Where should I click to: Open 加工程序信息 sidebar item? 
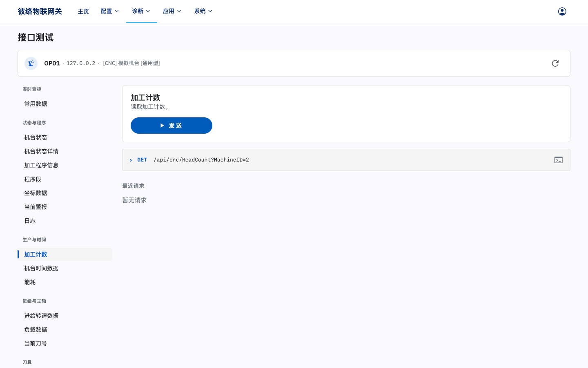(65, 165)
